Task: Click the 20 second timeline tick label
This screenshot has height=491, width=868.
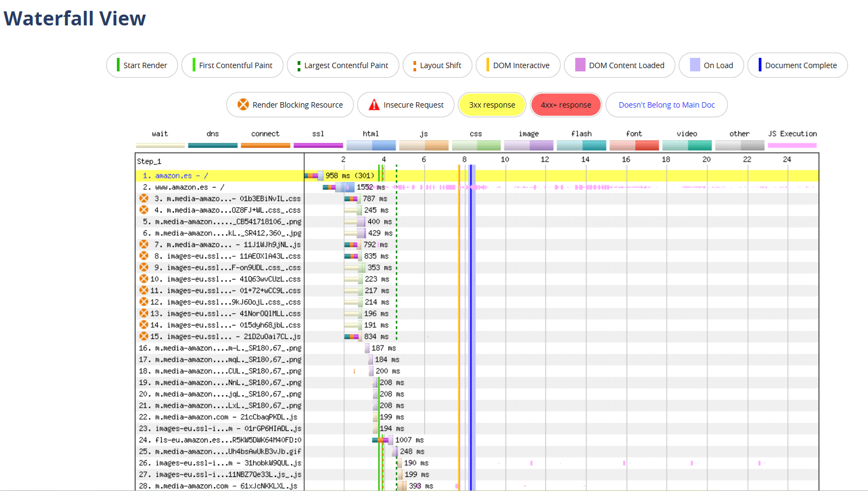Action: pyautogui.click(x=707, y=160)
